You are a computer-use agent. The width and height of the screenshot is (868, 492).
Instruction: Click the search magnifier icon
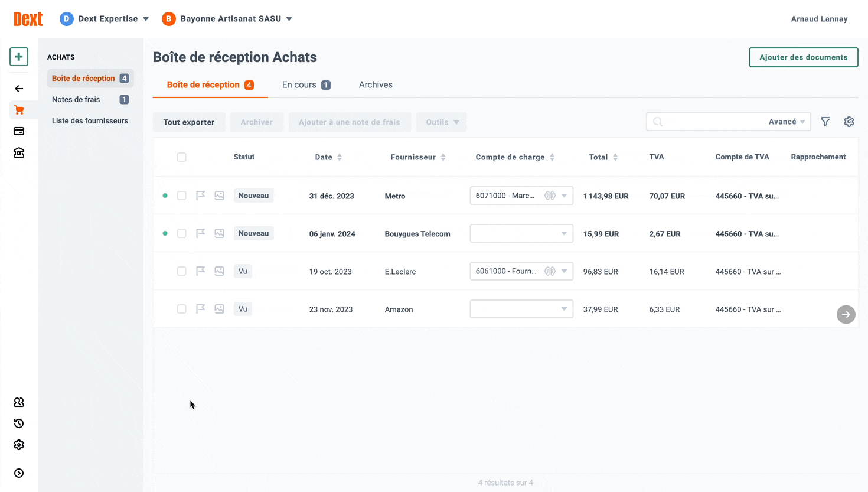[x=658, y=122]
